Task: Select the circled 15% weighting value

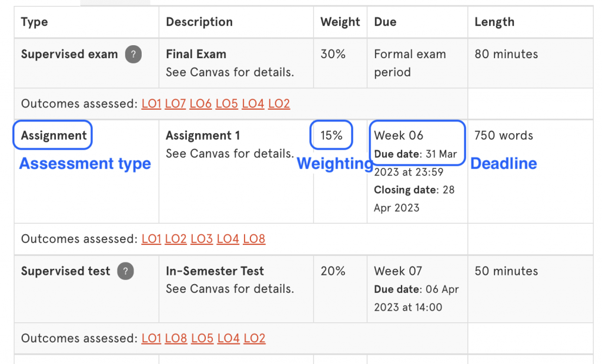Action: pos(331,135)
